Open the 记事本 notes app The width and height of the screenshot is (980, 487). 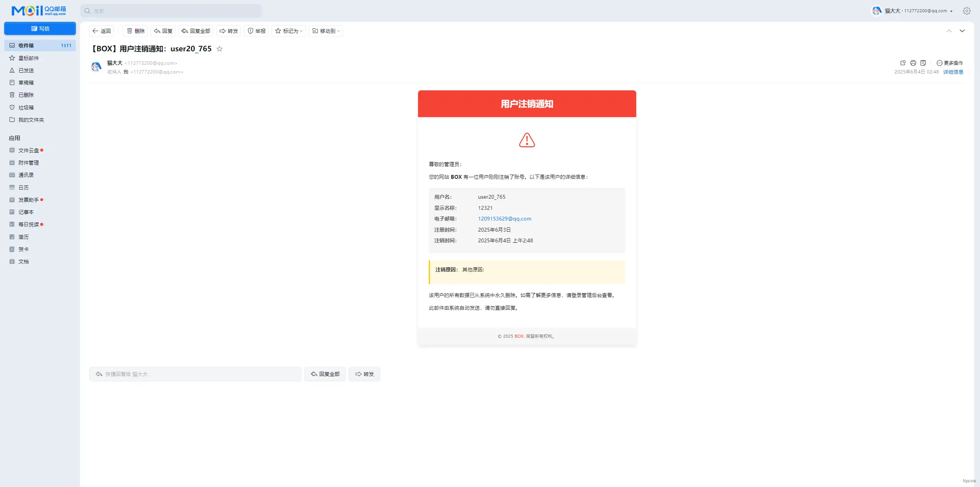pyautogui.click(x=26, y=212)
